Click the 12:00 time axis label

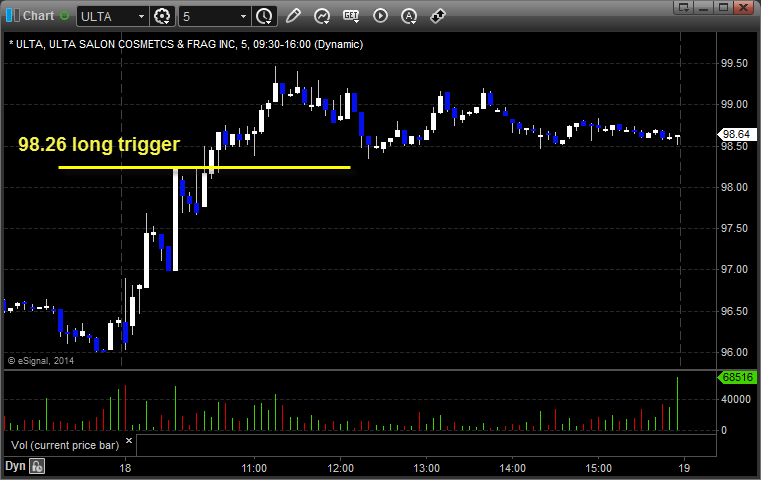click(341, 468)
